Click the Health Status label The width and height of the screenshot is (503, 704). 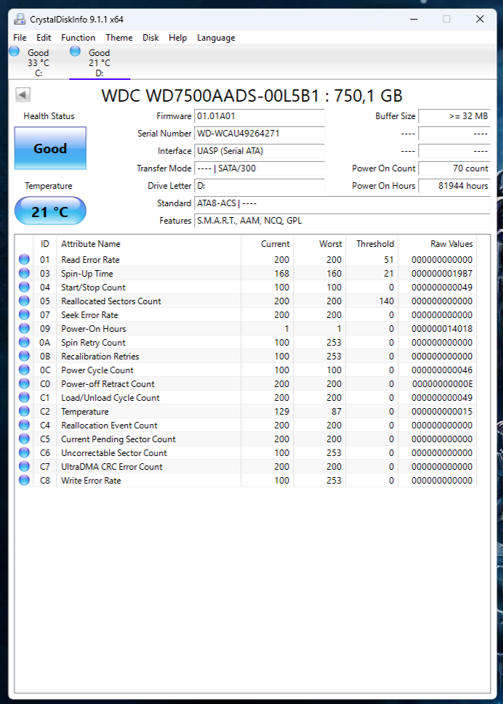click(49, 116)
